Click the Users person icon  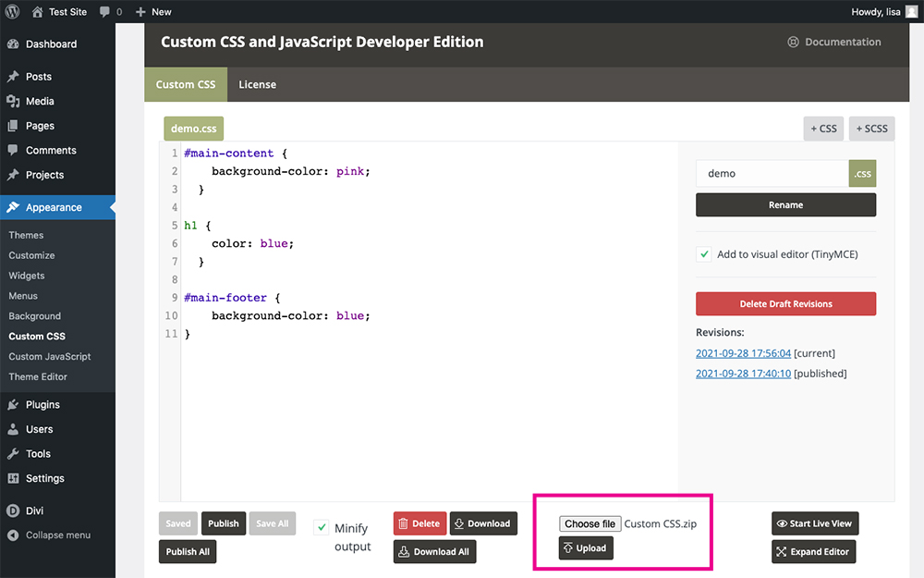coord(13,429)
